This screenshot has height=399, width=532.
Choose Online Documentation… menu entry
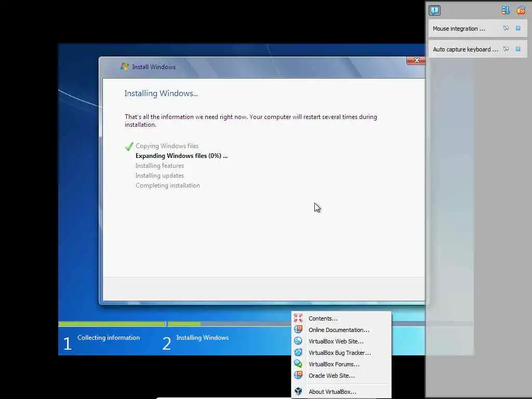pyautogui.click(x=341, y=330)
